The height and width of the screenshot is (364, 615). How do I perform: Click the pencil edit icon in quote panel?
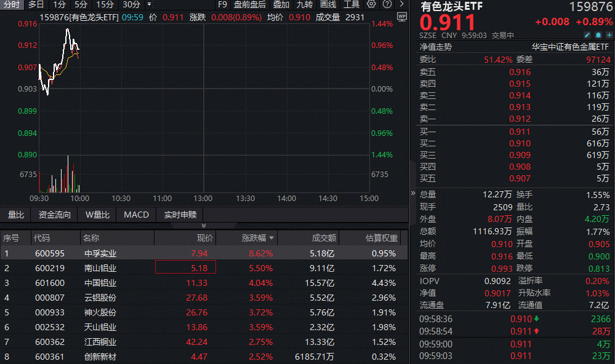587,36
